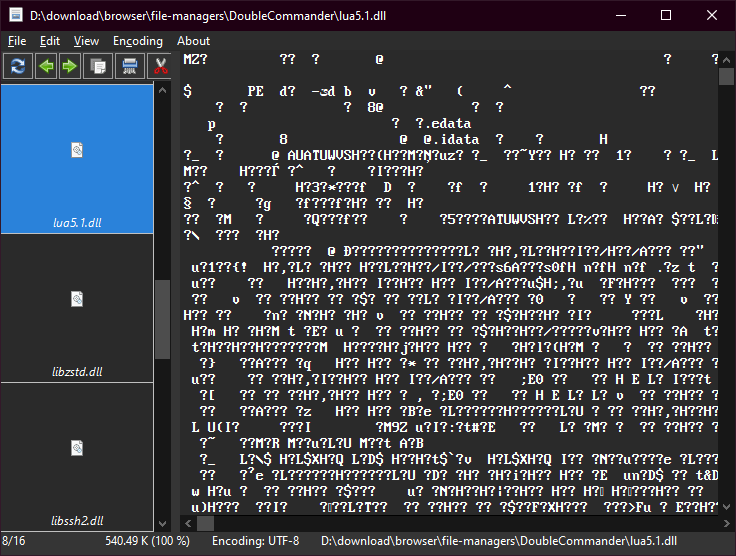736x556 pixels.
Task: Click the file path in status bar
Action: tap(500, 541)
